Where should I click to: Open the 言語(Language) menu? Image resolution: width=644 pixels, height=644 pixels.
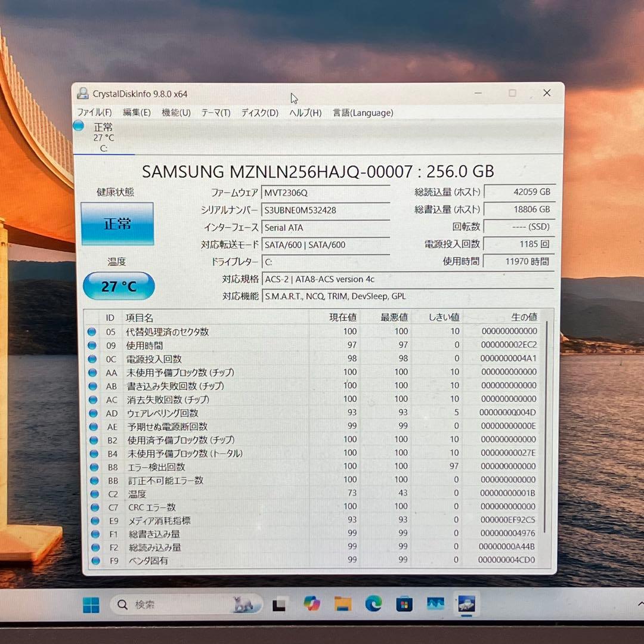(x=363, y=113)
